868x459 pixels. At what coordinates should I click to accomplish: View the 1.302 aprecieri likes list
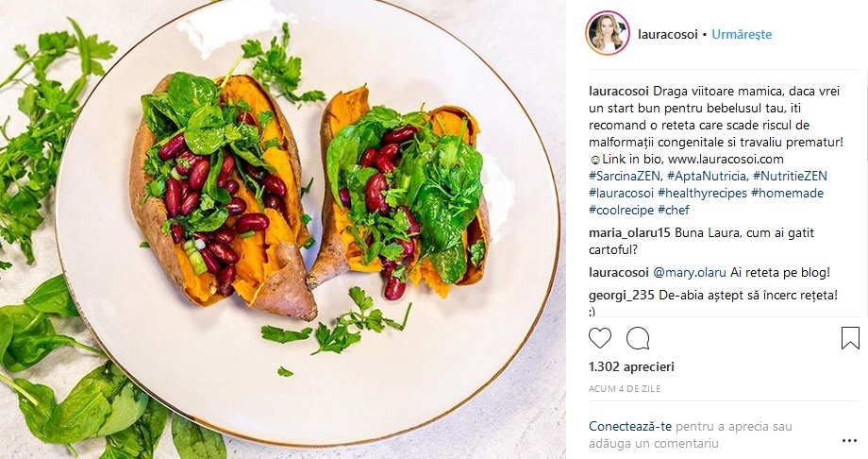coord(631,367)
